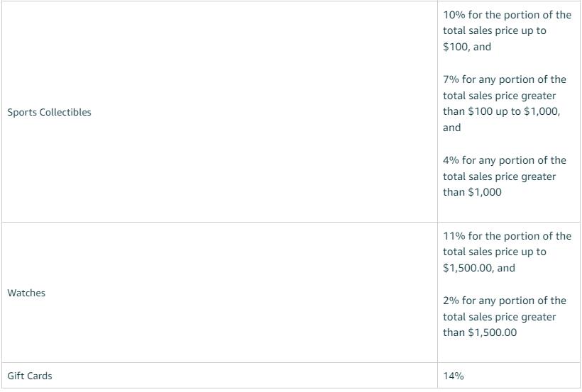The image size is (582, 392).
Task: Click "$1,500.00, and" in the Watches fee
Action: tap(479, 268)
